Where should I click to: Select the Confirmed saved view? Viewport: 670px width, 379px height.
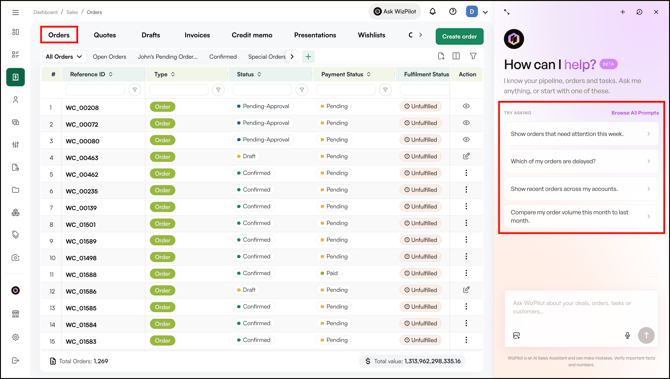[x=223, y=56]
